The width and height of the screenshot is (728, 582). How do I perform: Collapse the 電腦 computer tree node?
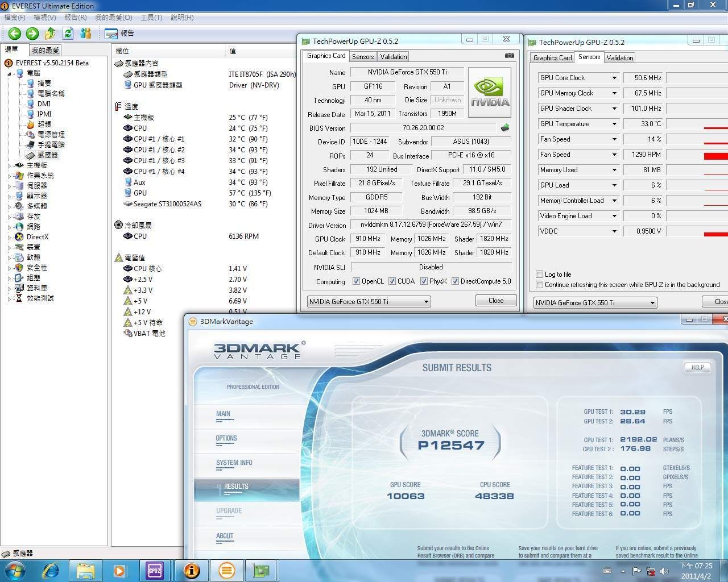tap(10, 73)
